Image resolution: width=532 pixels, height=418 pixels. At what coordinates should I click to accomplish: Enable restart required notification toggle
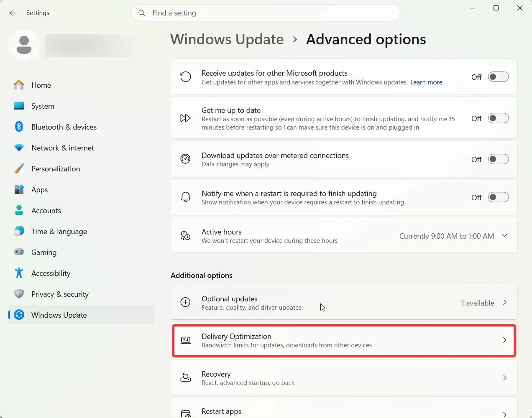498,197
